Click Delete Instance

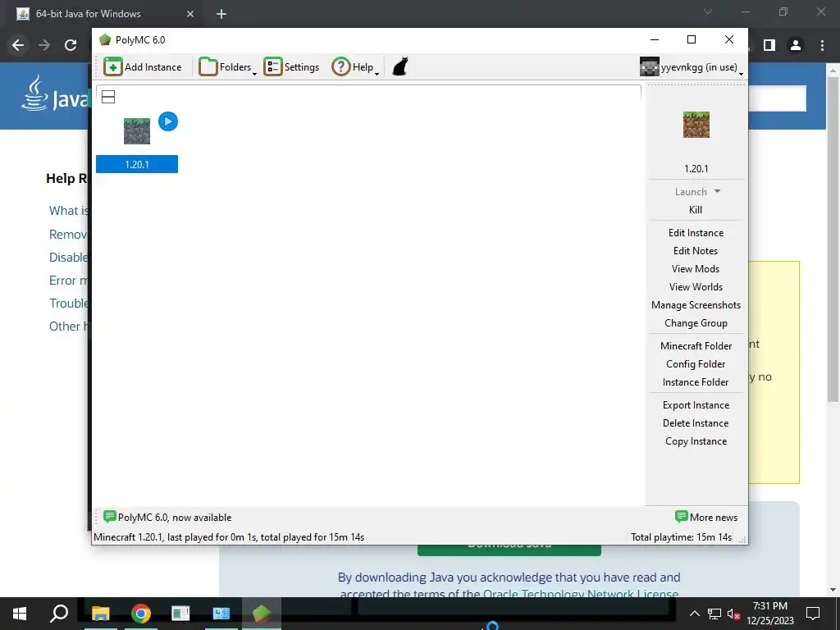pos(696,424)
